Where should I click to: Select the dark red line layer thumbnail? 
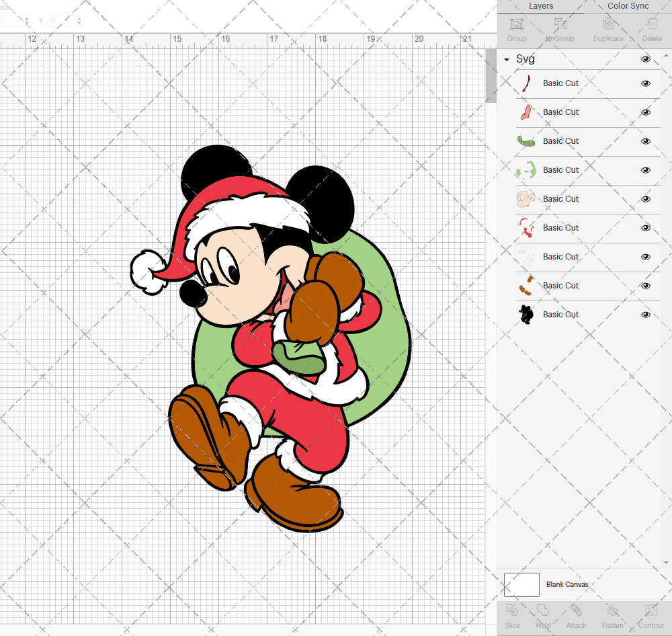(x=526, y=83)
